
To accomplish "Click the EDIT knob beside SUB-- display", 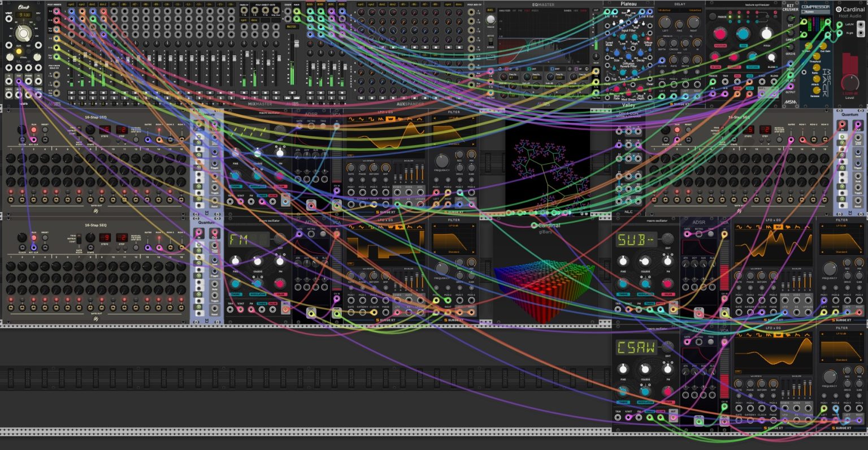I will (x=668, y=239).
